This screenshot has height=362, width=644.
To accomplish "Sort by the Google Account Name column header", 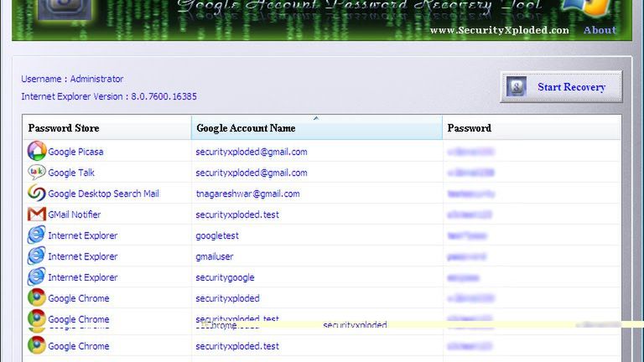I will [x=317, y=128].
